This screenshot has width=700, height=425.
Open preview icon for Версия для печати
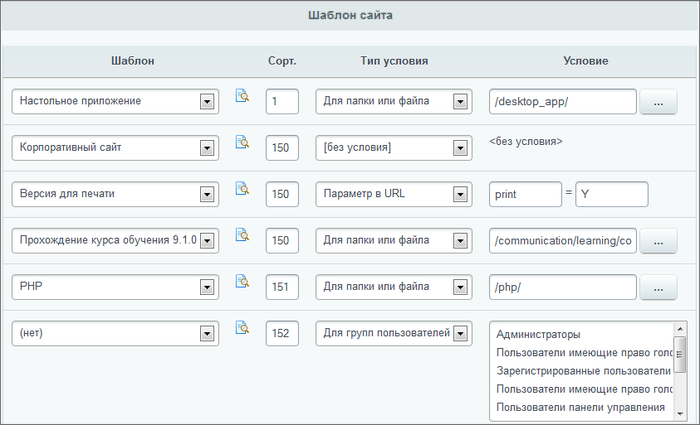pos(241,188)
